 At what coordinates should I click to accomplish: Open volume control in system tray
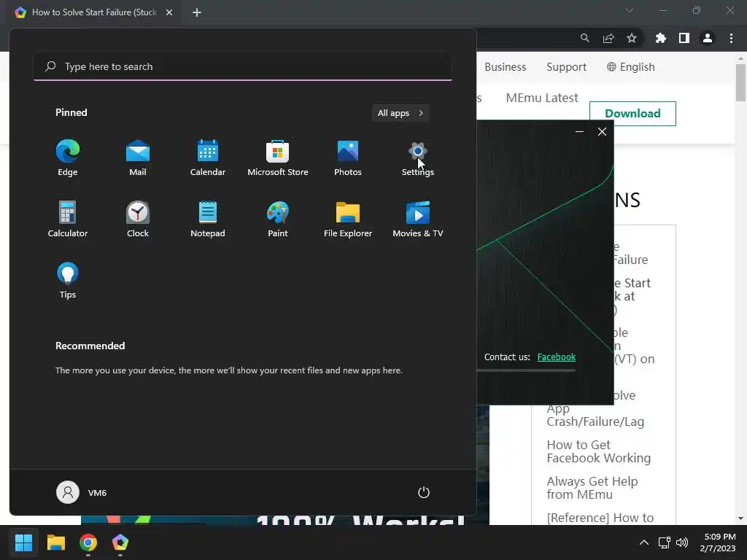coord(682,542)
